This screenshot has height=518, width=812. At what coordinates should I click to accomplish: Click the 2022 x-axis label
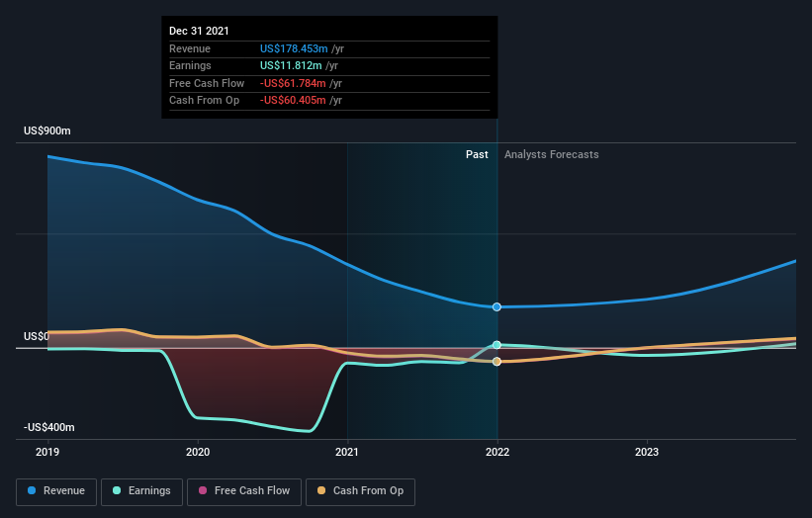tap(497, 452)
